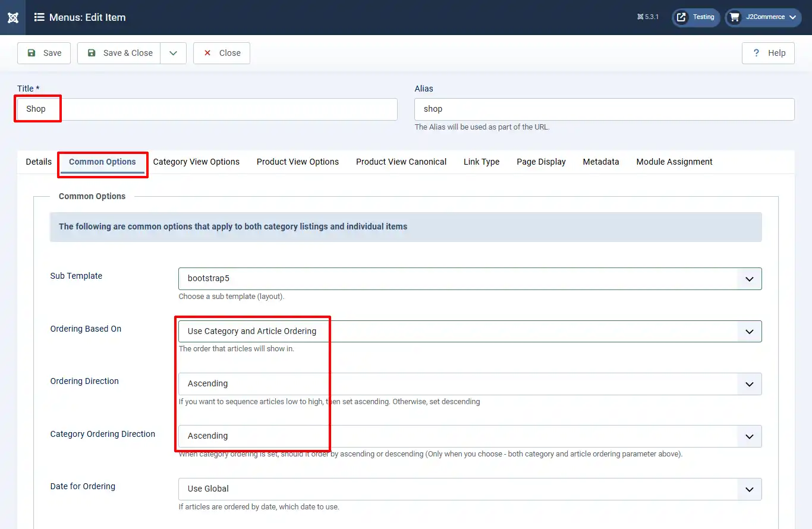
Task: Switch to the Page Display tab
Action: (x=541, y=162)
